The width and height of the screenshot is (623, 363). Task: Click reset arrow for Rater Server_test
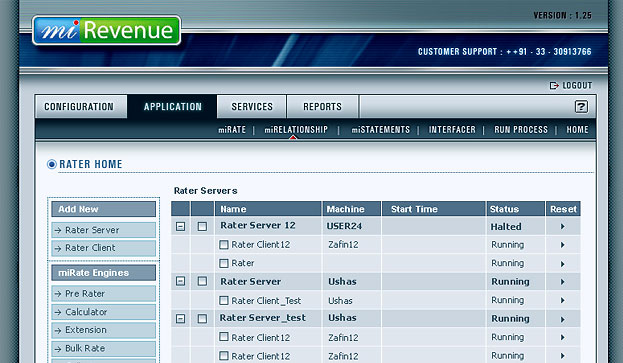pyautogui.click(x=563, y=319)
